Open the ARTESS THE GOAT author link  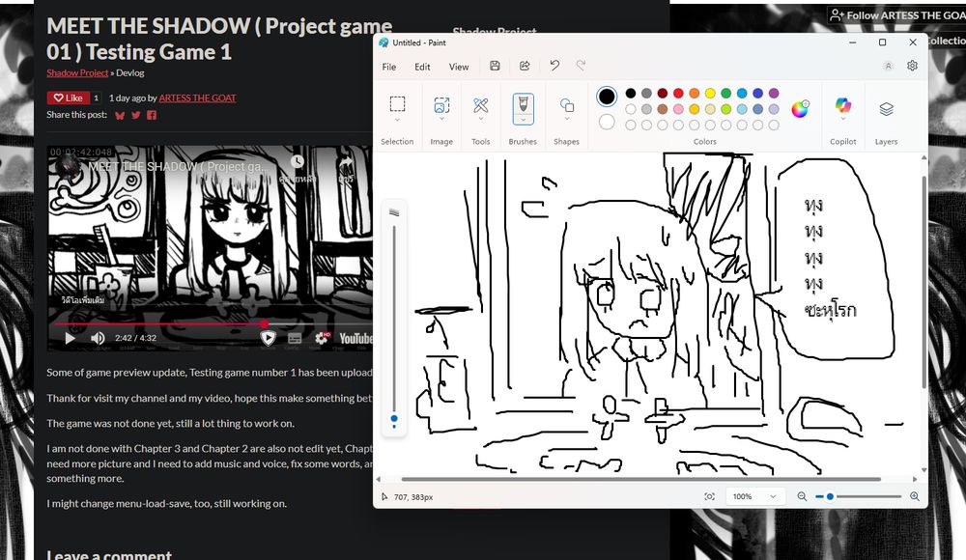point(197,98)
